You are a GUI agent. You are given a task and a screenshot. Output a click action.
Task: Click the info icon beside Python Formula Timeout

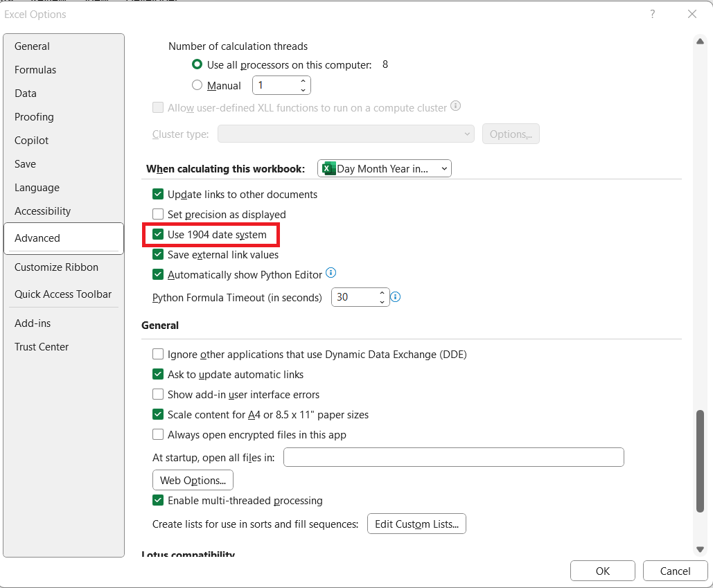point(396,296)
